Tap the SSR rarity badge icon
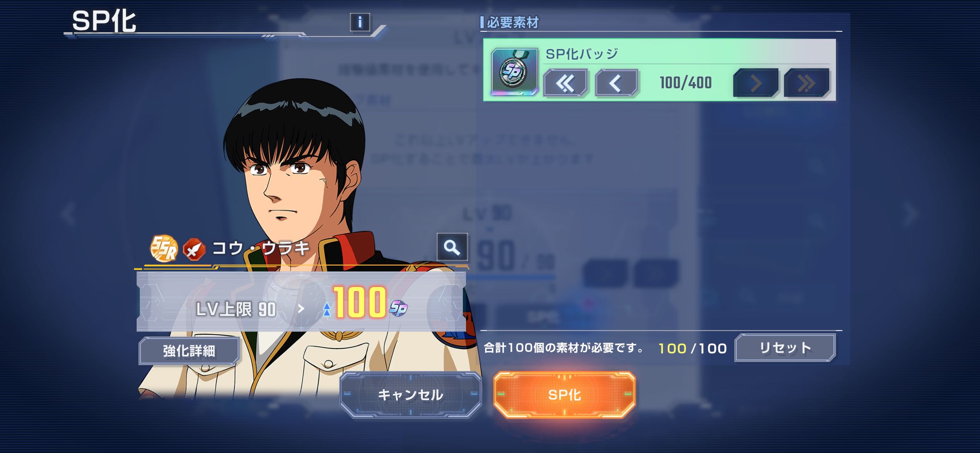The height and width of the screenshot is (453, 980). pos(164,248)
